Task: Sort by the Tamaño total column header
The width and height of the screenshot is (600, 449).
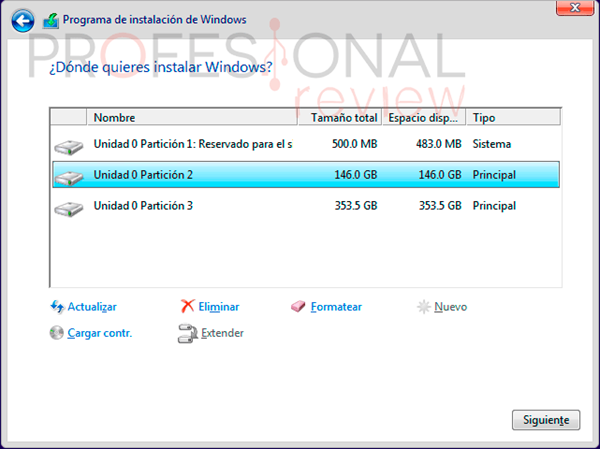Action: (x=340, y=118)
